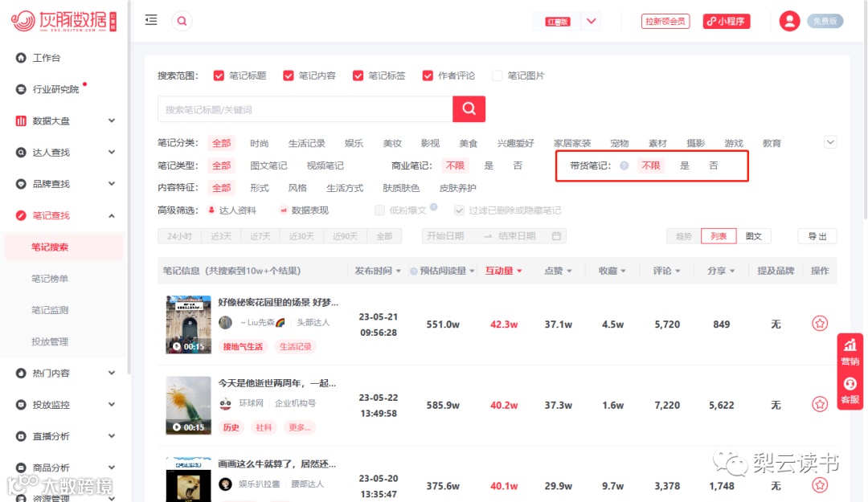Click the help icon beside 低粉爆文
Viewport: 868px width, 502px height.
[434, 207]
